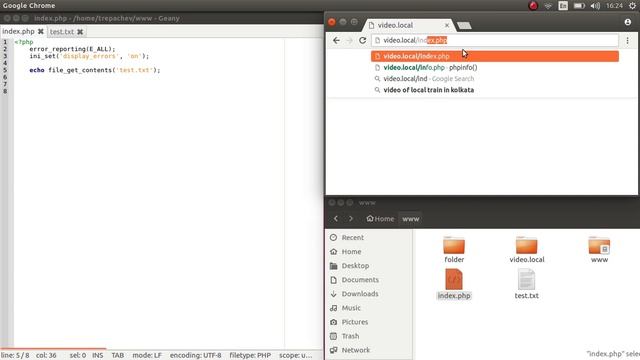The height and width of the screenshot is (360, 640).
Task: Click Chrome back arrow button
Action: (x=336, y=40)
